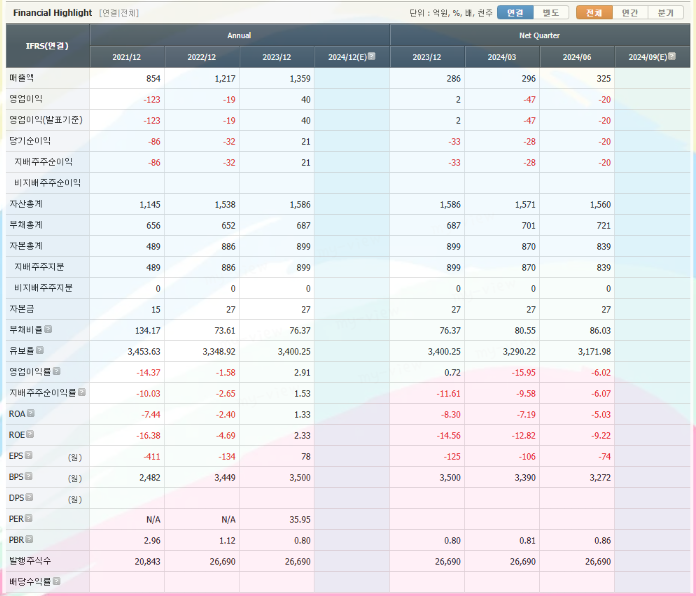
Task: Click the 자산총계 row label
Action: 26,204
